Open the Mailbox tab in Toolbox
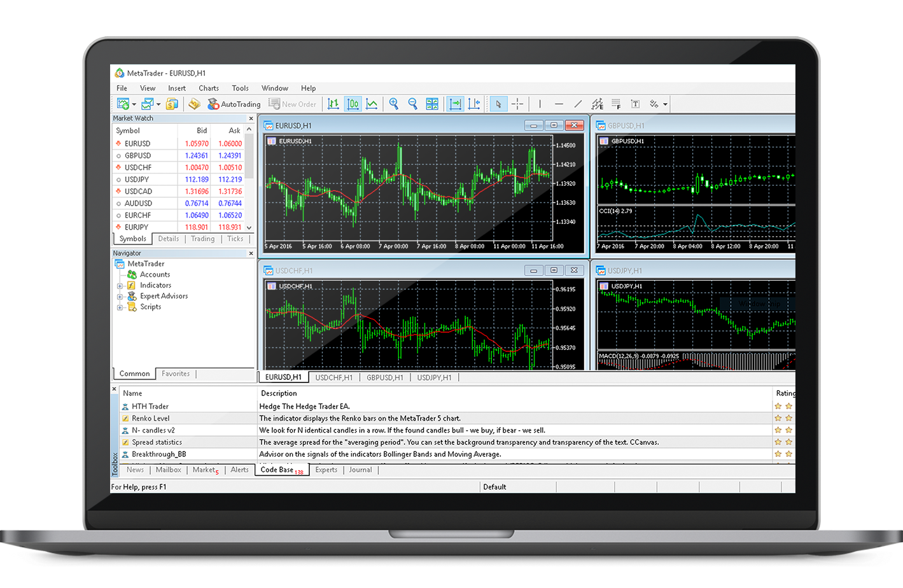This screenshot has height=588, width=903. [169, 470]
